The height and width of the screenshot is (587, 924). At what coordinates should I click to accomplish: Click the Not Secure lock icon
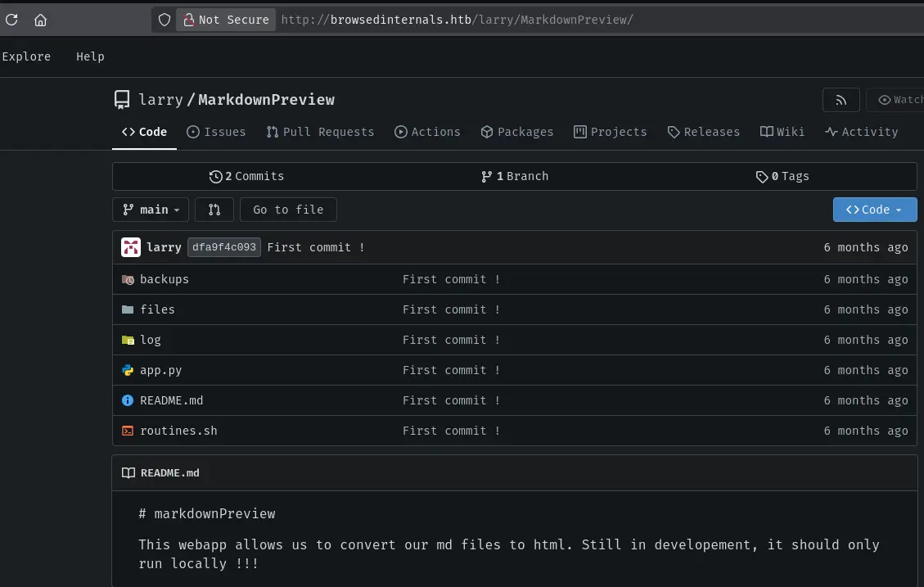tap(189, 20)
